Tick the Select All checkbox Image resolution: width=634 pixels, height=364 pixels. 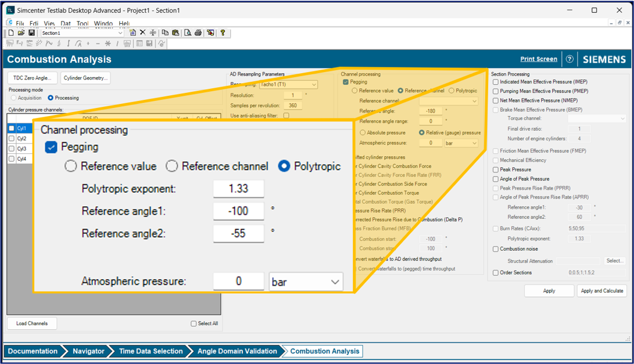194,323
